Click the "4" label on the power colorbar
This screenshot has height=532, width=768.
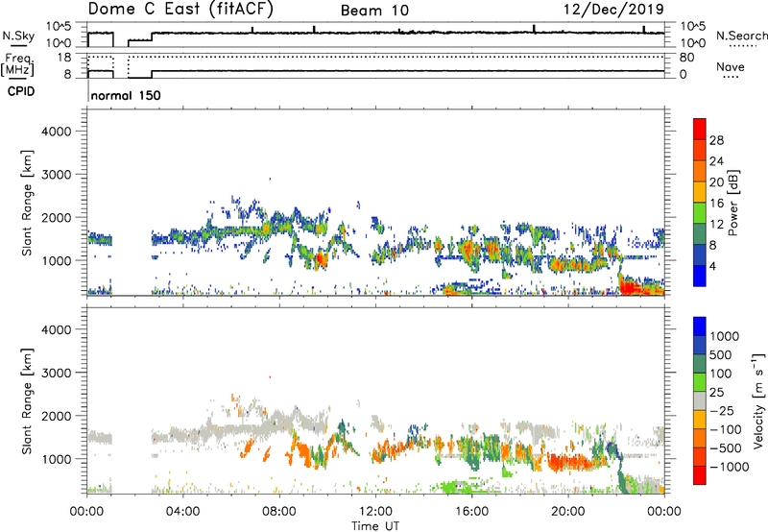tap(713, 267)
